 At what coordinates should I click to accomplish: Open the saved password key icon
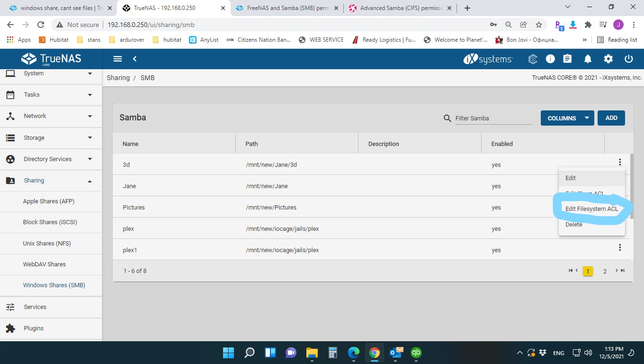pos(493,25)
